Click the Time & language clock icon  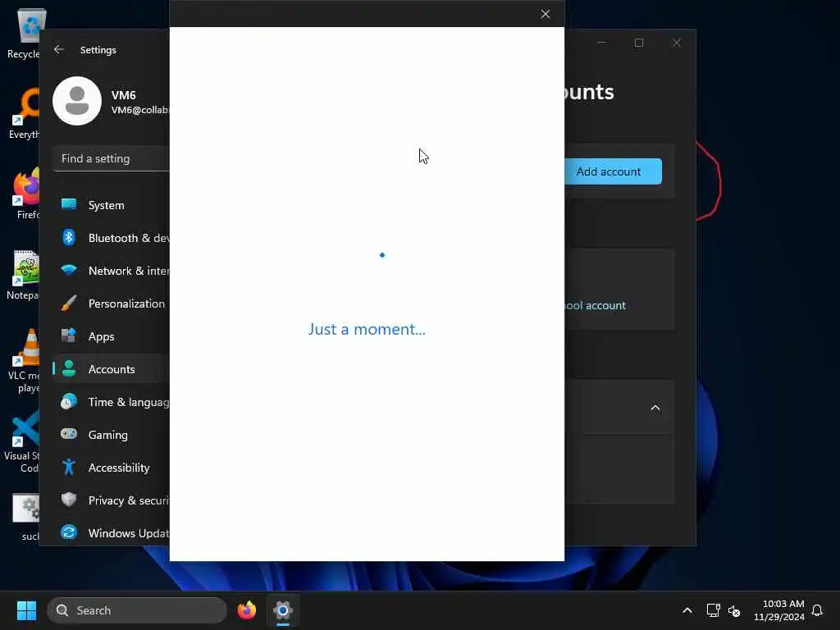(69, 401)
